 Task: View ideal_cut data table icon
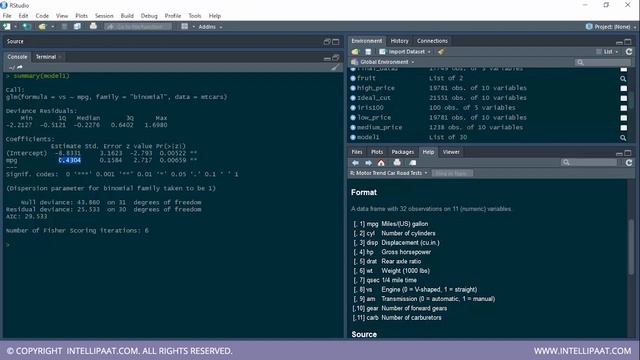pyautogui.click(x=624, y=98)
